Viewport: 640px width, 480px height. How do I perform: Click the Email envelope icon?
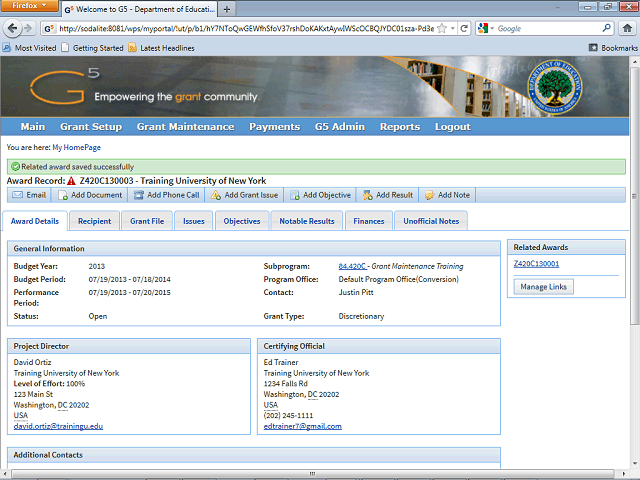click(x=18, y=195)
